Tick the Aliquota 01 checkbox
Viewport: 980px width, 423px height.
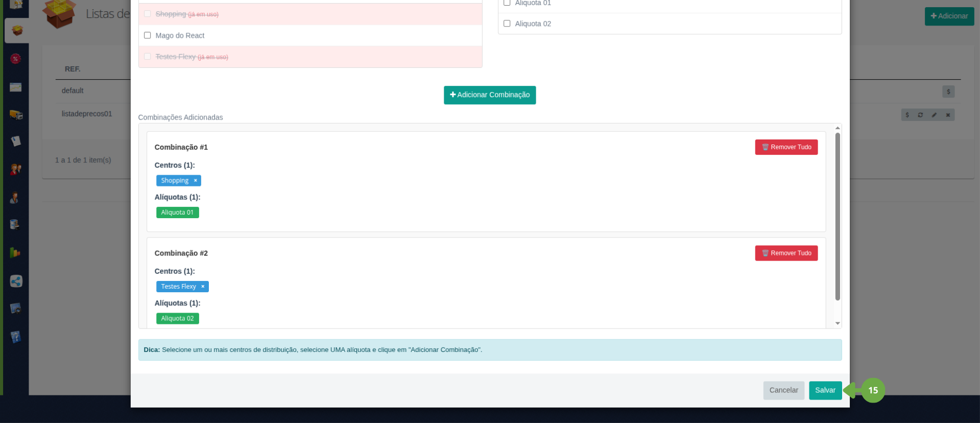coord(507,3)
